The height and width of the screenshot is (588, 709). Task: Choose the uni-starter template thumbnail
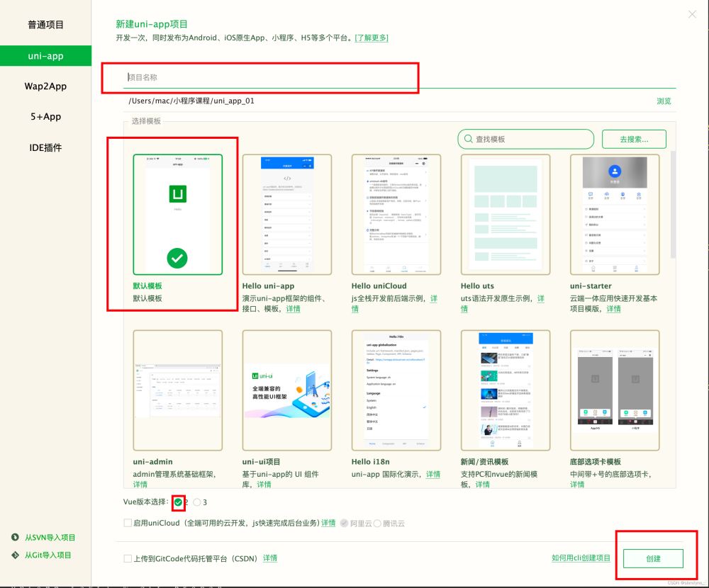pos(615,214)
